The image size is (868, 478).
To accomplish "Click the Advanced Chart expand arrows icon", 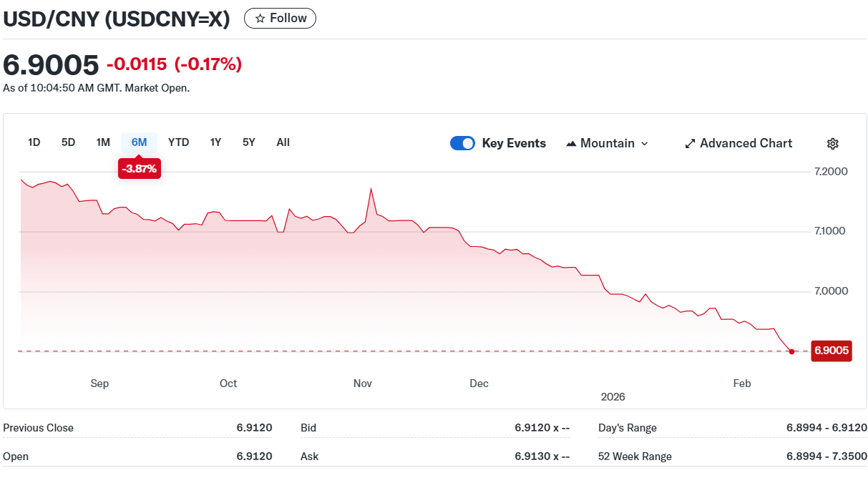I will click(x=690, y=144).
